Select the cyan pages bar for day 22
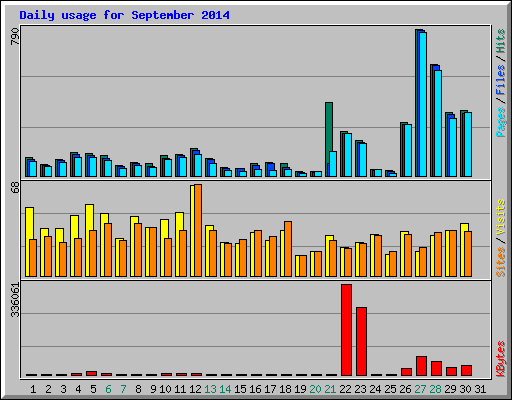The height and width of the screenshot is (400, 512). [x=348, y=155]
